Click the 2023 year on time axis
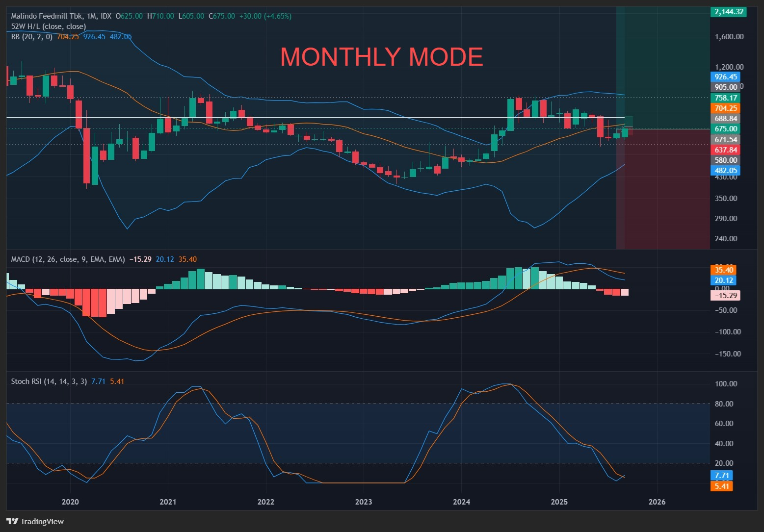Image resolution: width=764 pixels, height=532 pixels. pos(364,502)
